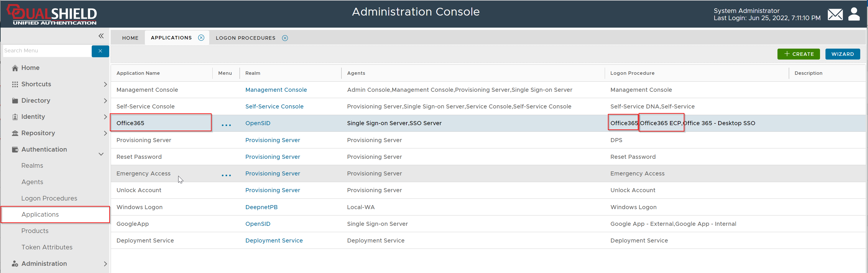Click the green Create button
Viewport: 868px width, 273px height.
798,54
